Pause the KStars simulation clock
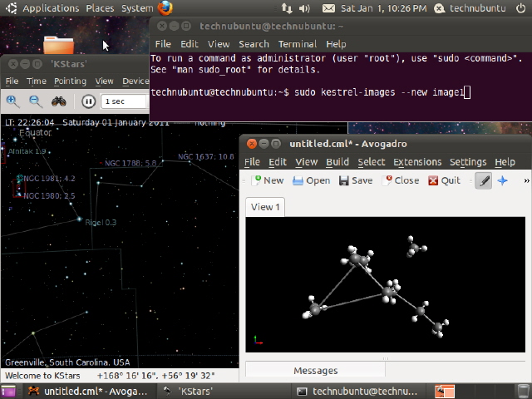Image resolution: width=532 pixels, height=399 pixels. click(x=88, y=101)
